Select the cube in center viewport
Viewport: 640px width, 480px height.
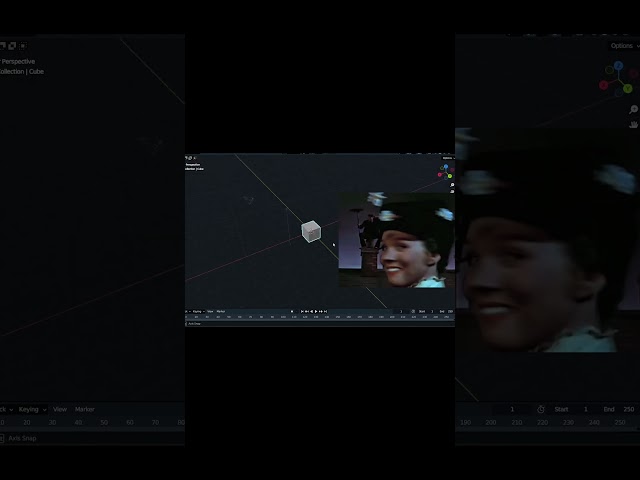click(311, 231)
